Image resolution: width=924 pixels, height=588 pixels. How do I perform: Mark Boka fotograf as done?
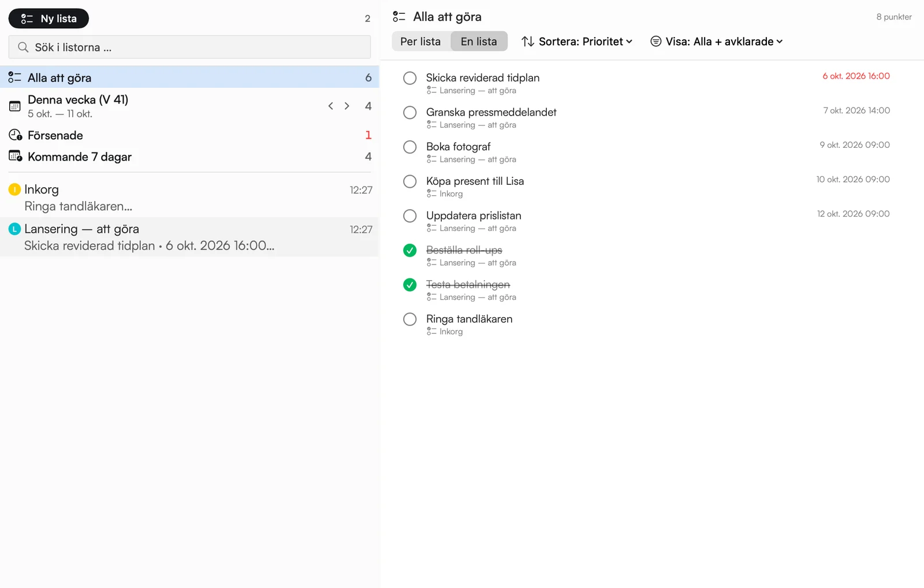click(x=410, y=147)
